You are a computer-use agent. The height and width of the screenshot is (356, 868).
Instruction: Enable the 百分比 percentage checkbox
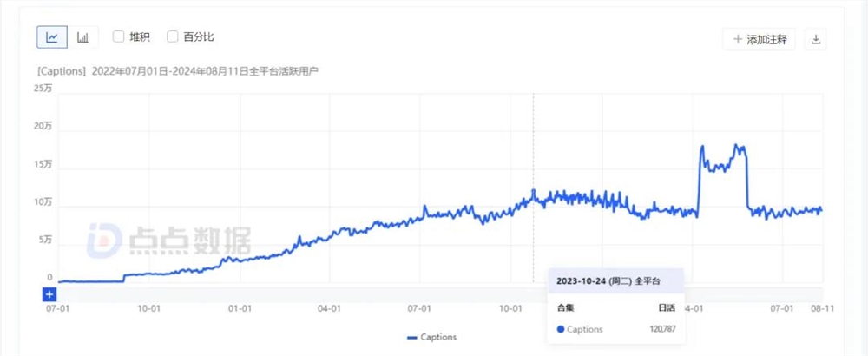[172, 37]
